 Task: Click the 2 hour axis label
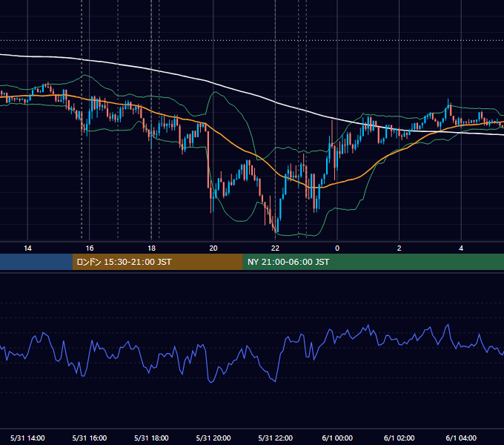(399, 248)
